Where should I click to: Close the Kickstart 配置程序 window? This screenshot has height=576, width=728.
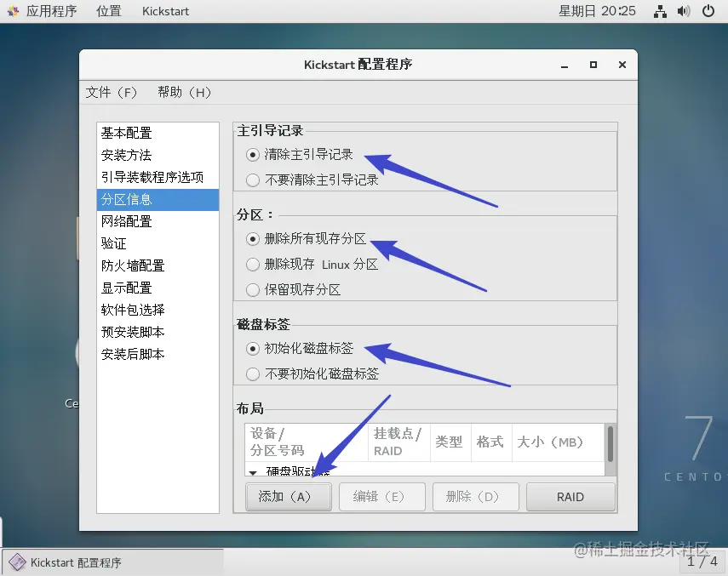(x=622, y=65)
